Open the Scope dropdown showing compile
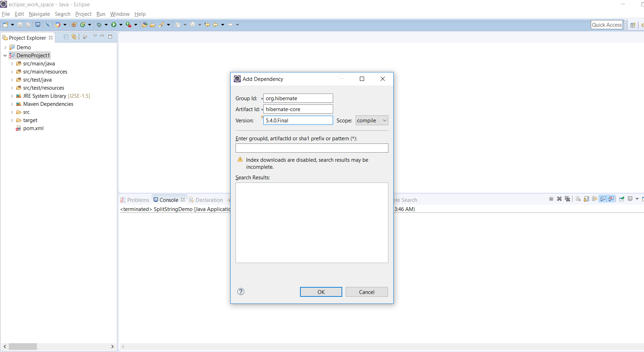Screen dimensions: 644x352 [371, 121]
